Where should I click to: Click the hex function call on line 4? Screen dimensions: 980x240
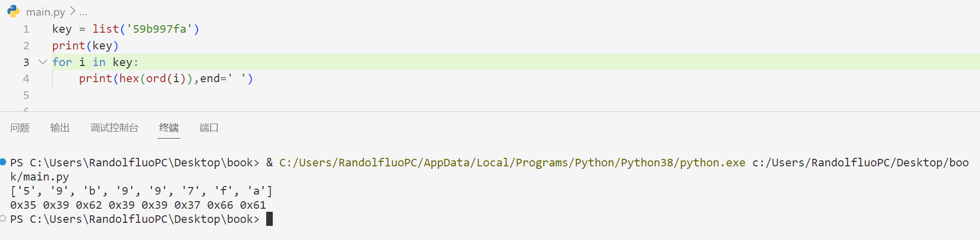[129, 79]
